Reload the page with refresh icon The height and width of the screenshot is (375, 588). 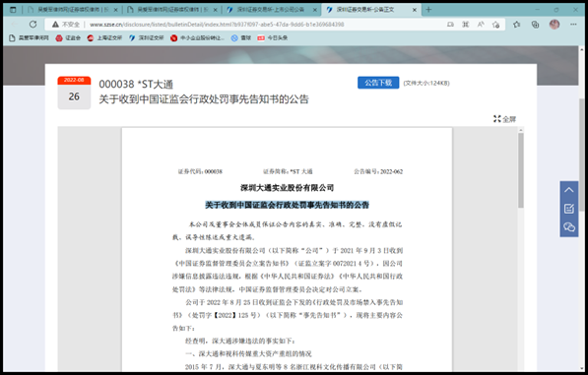(33, 25)
